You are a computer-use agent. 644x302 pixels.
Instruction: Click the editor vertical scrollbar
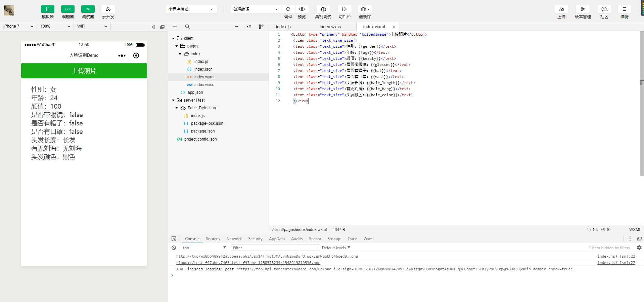pos(642,101)
